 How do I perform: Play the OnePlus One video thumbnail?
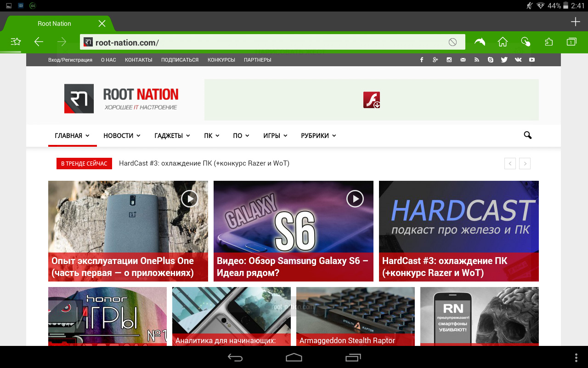point(189,199)
